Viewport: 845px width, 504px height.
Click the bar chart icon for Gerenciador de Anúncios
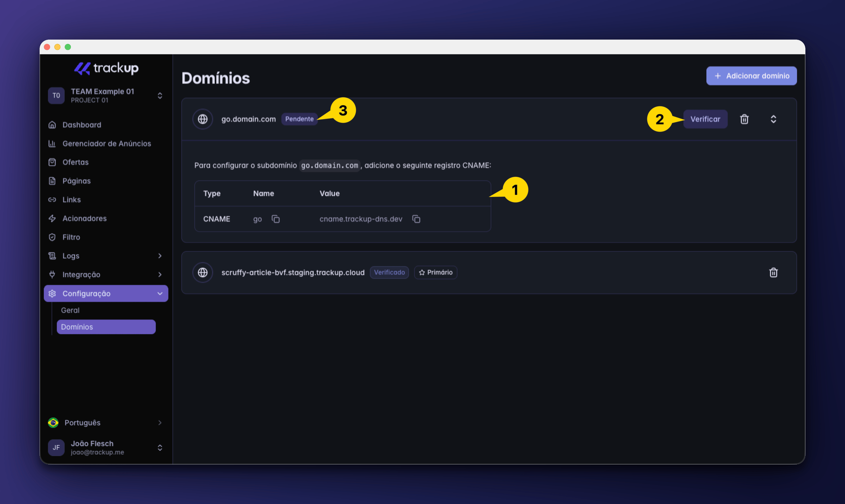coord(52,143)
